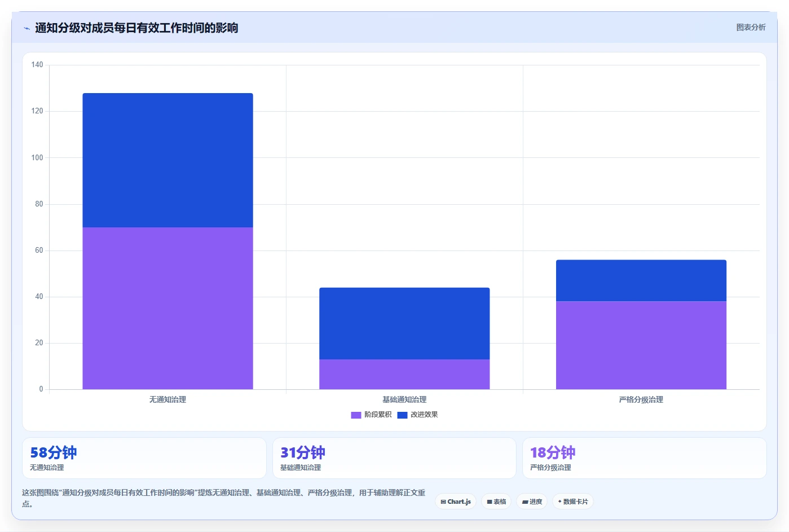Click the 0 y-axis label
789x532 pixels.
coord(41,389)
